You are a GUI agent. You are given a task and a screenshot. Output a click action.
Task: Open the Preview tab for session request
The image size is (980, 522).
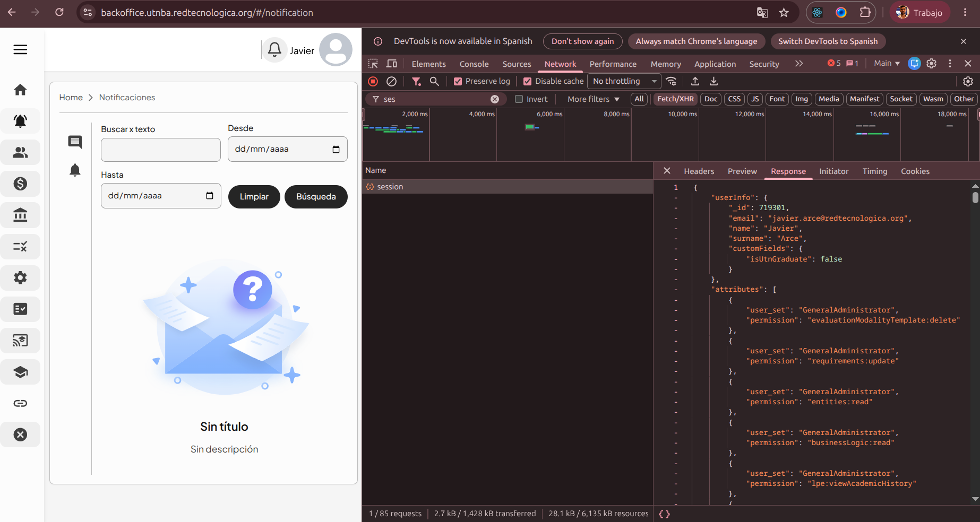[742, 171]
